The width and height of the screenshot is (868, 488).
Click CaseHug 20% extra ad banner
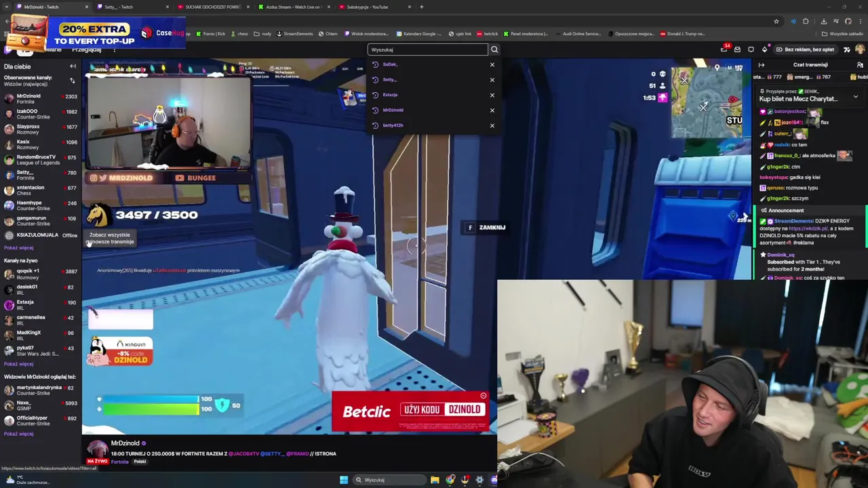(95, 31)
